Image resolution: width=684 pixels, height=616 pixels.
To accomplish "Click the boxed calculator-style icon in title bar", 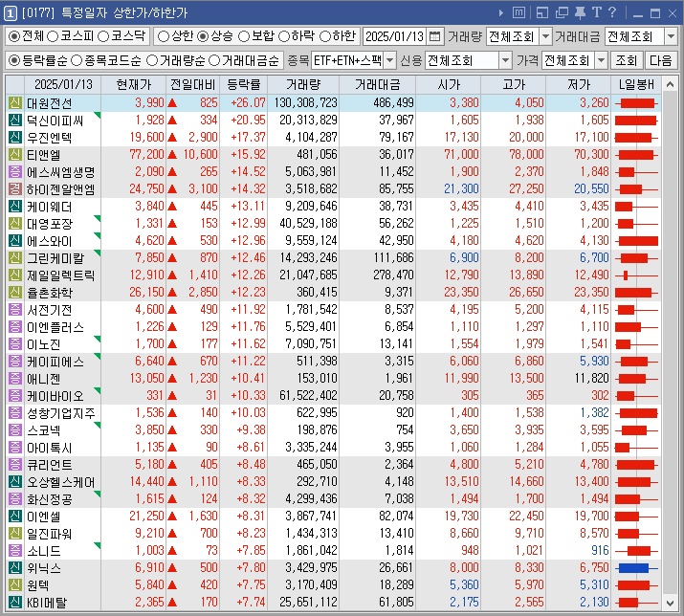I will (x=519, y=12).
